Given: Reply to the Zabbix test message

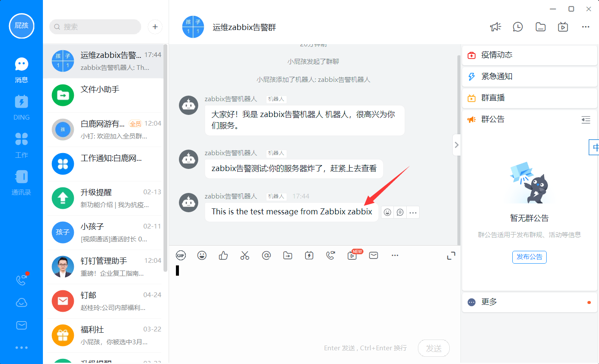Looking at the screenshot, I should click(400, 212).
